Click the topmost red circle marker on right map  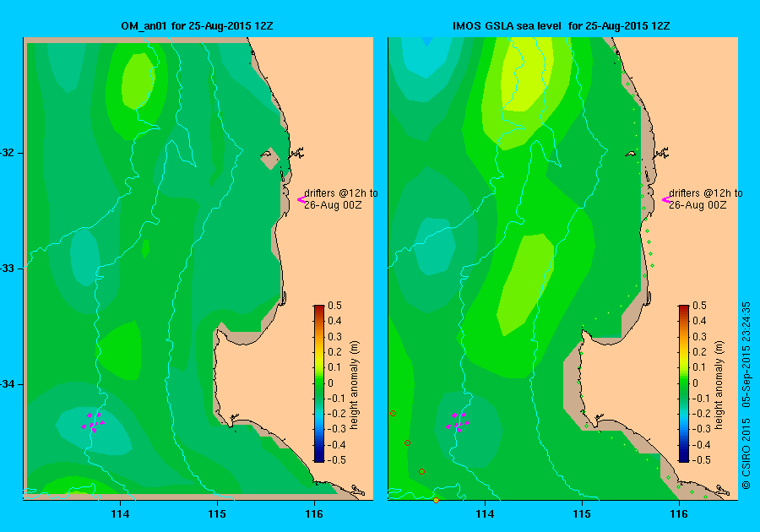click(x=393, y=413)
